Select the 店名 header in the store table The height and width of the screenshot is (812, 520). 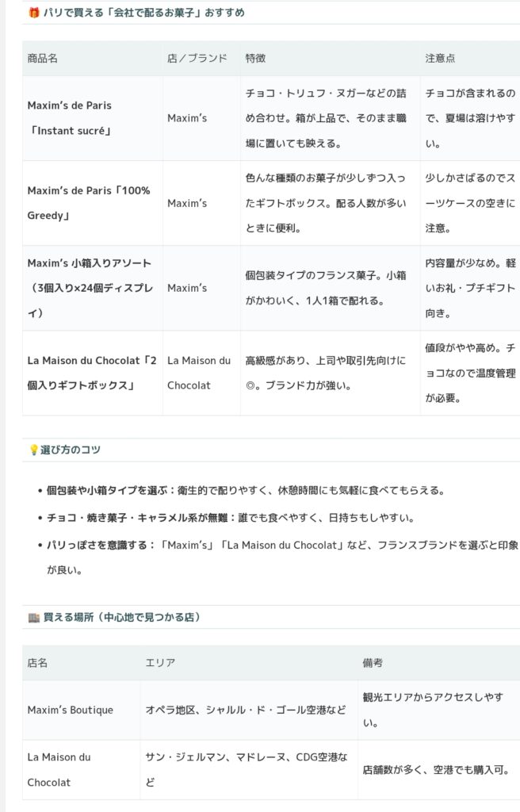38,663
